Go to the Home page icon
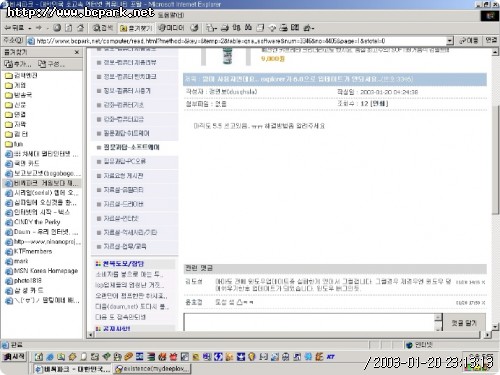 coord(80,28)
